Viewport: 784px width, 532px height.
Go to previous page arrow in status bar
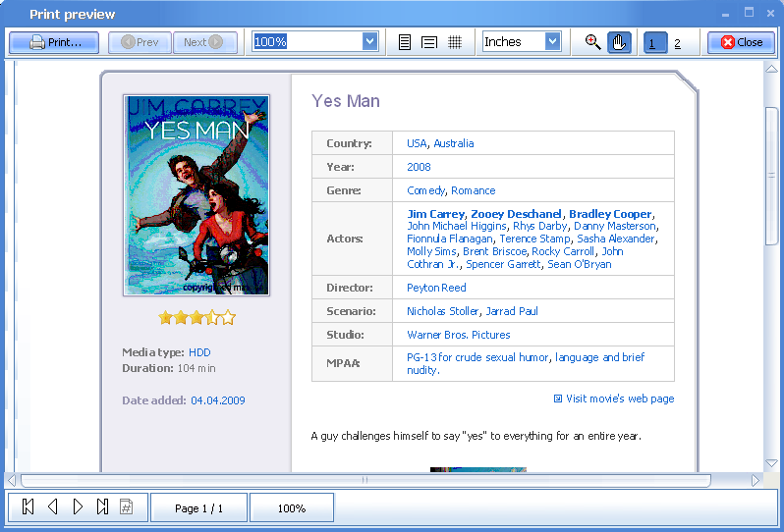[52, 507]
